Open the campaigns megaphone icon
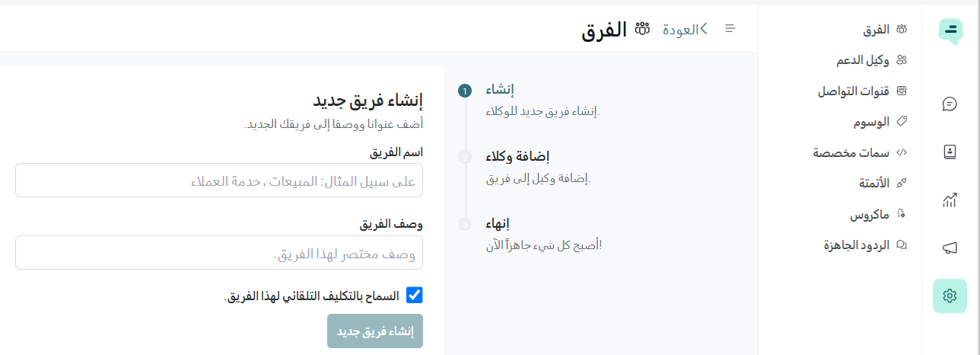 click(949, 248)
